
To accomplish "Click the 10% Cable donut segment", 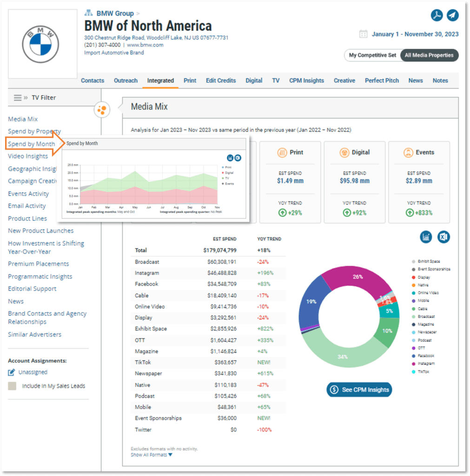I will 387,331.
